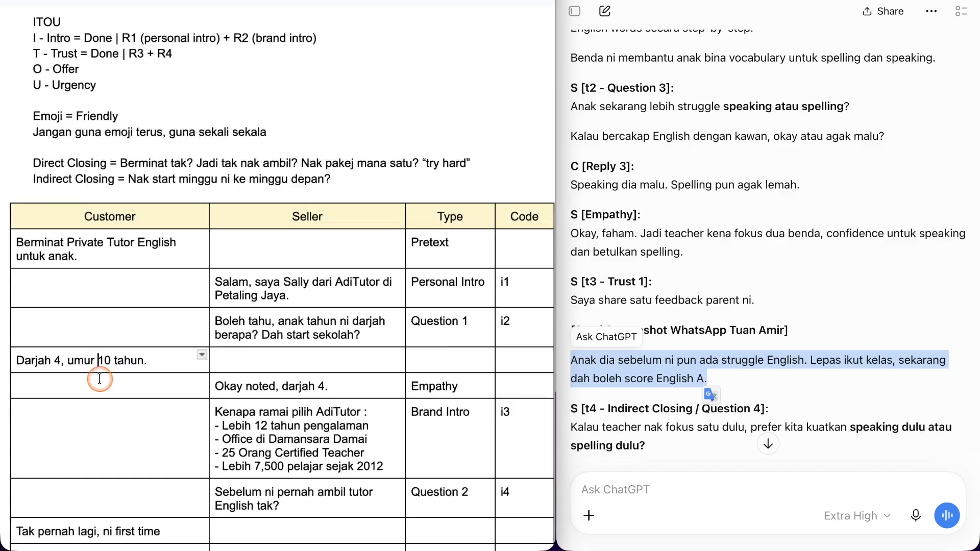980x551 pixels.
Task: Click the Type column header
Action: (x=450, y=216)
